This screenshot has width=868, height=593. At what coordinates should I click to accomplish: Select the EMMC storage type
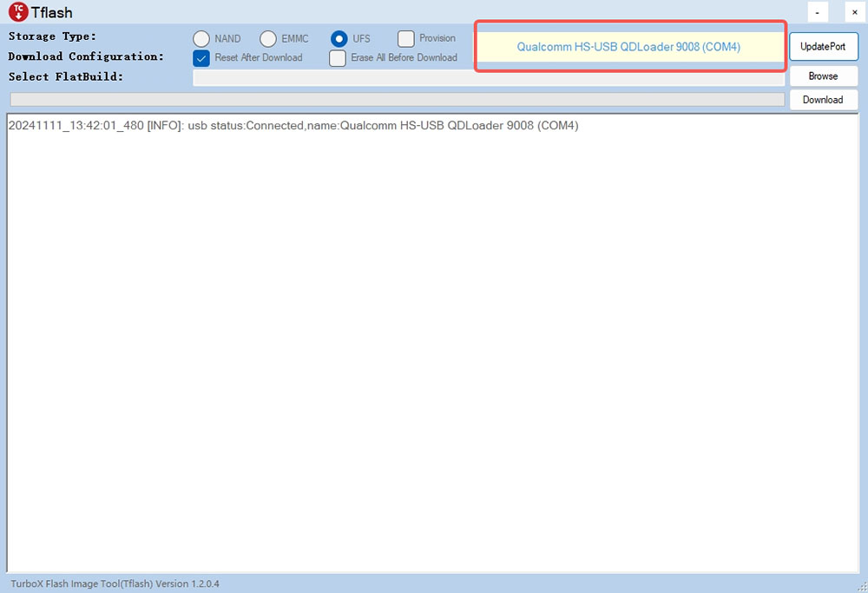[268, 39]
